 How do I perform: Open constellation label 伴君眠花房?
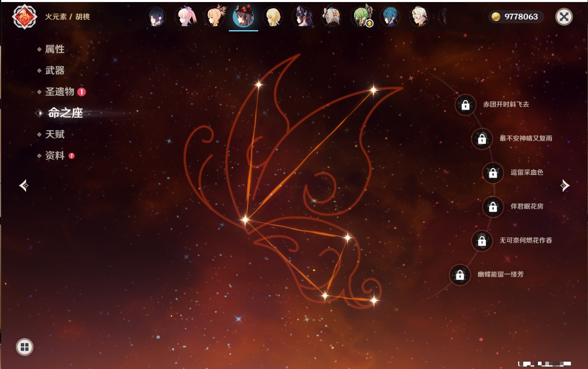coord(527,206)
